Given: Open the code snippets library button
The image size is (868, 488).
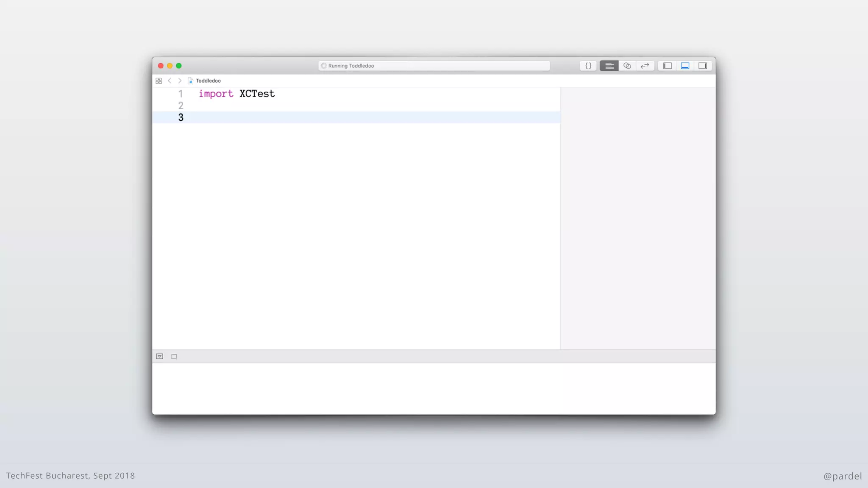Looking at the screenshot, I should (x=588, y=66).
